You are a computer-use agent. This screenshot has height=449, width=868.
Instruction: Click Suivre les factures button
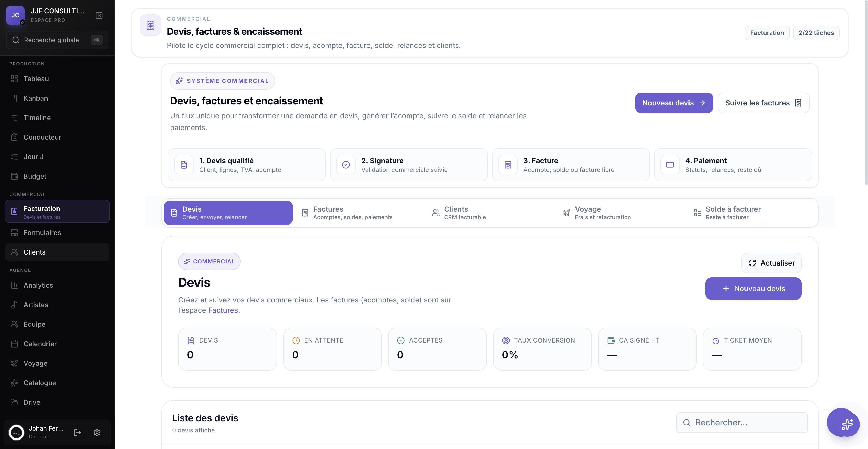click(x=763, y=103)
